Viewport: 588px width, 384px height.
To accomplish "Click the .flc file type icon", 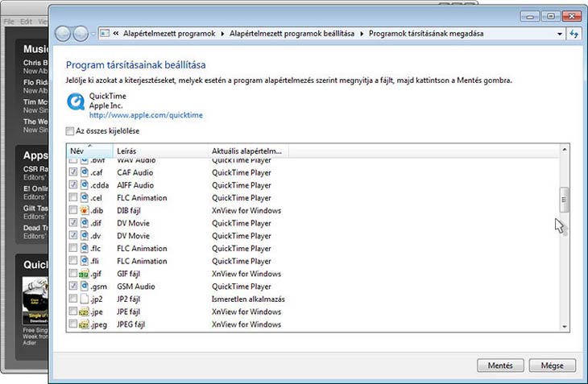I will (85, 248).
